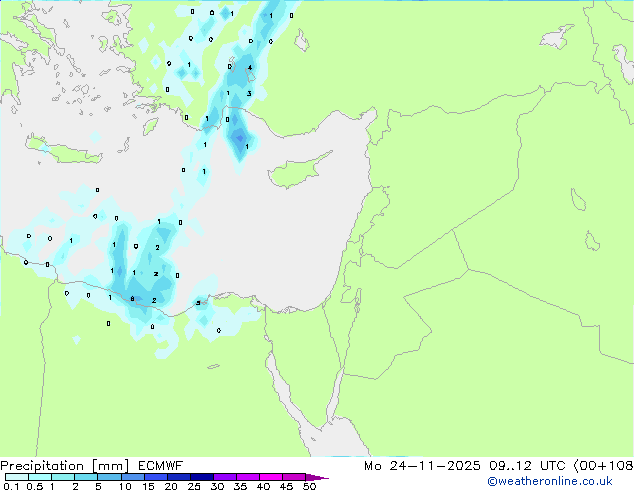The width and height of the screenshot is (634, 490).
Task: Click the 20–25 mm dark blue swatch
Action: point(178,477)
